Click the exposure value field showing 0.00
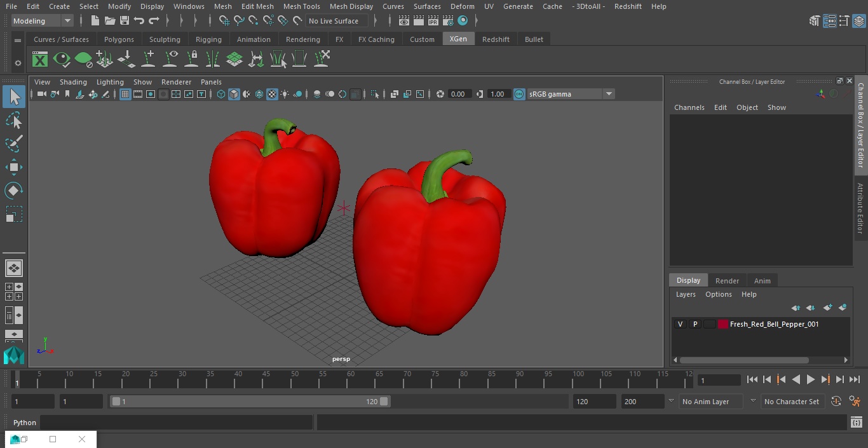868x448 pixels. click(x=459, y=94)
